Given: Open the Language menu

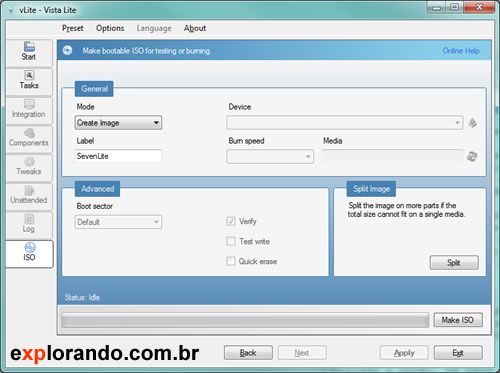Looking at the screenshot, I should point(154,28).
